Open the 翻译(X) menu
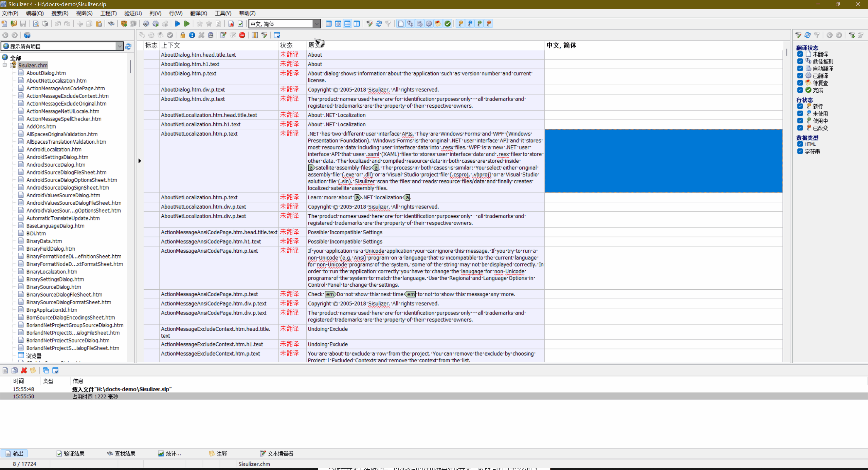Screen dimensions: 868x470 tap(198, 13)
